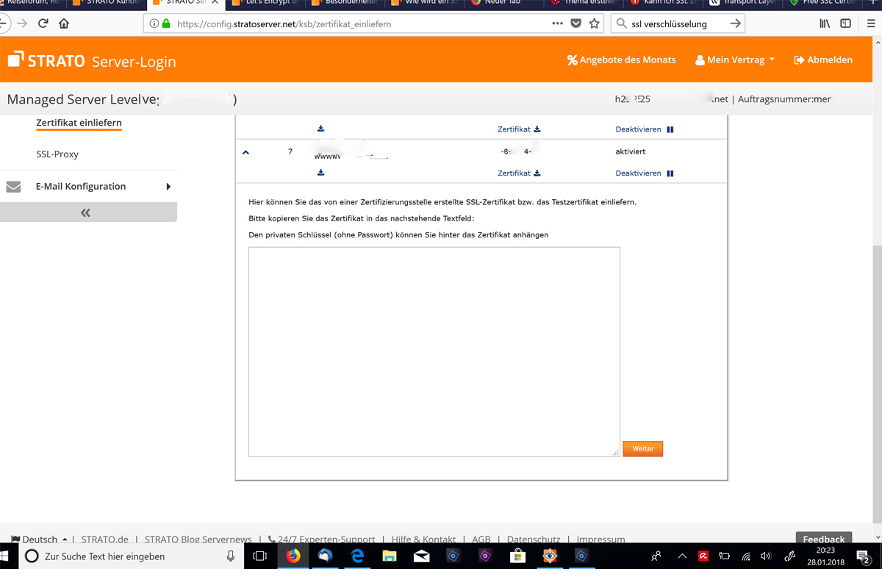882x588 pixels.
Task: Open the page actions three-dots menu
Action: (558, 24)
